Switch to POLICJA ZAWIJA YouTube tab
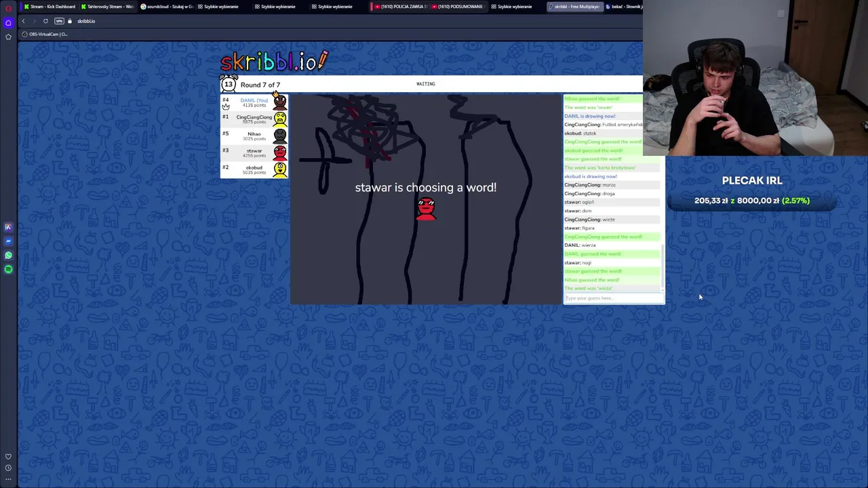The image size is (868, 488). pyautogui.click(x=400, y=7)
